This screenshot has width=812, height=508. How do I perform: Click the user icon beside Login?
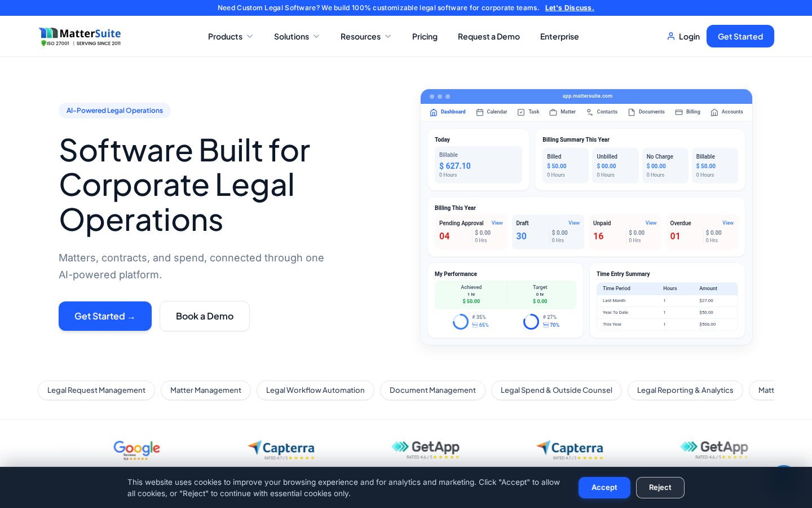670,36
